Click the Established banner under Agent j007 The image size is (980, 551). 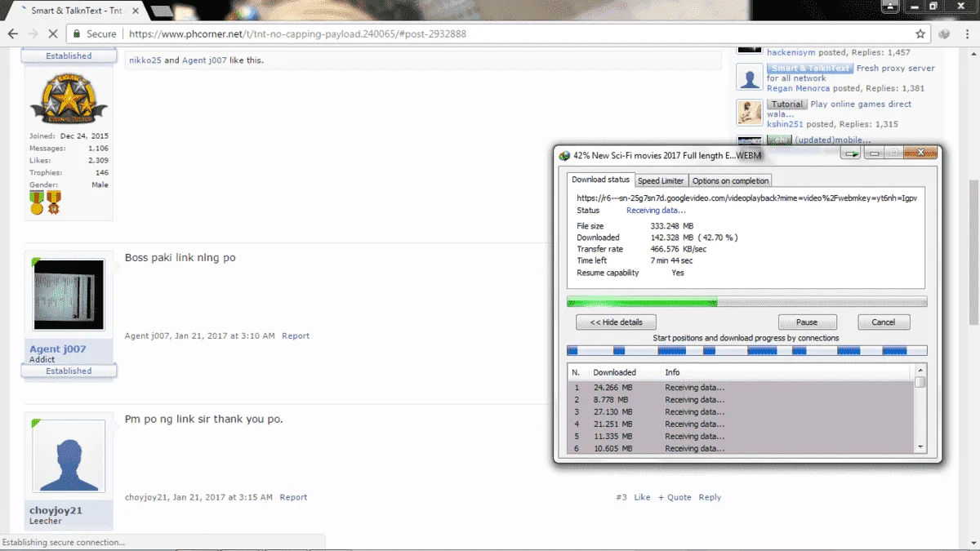69,371
